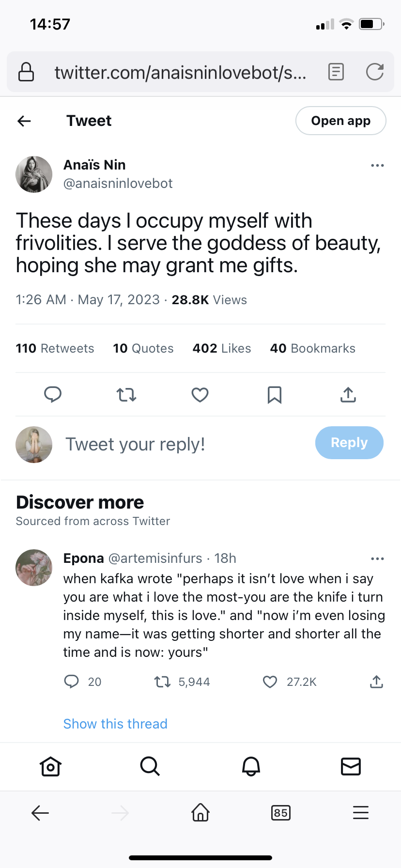Open the notifications bell tab
Screen dimensions: 401x868
251,766
